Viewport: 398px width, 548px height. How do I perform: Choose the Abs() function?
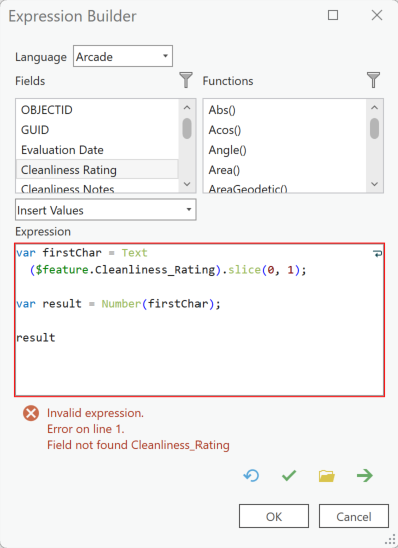coord(285,110)
